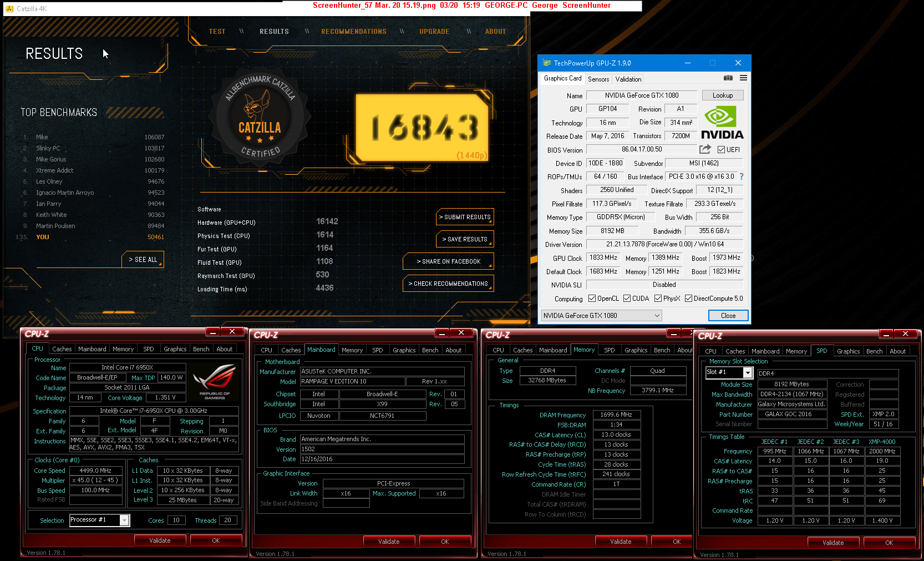Click the GPU-Z Name field value
The width and height of the screenshot is (924, 561).
pyautogui.click(x=642, y=95)
